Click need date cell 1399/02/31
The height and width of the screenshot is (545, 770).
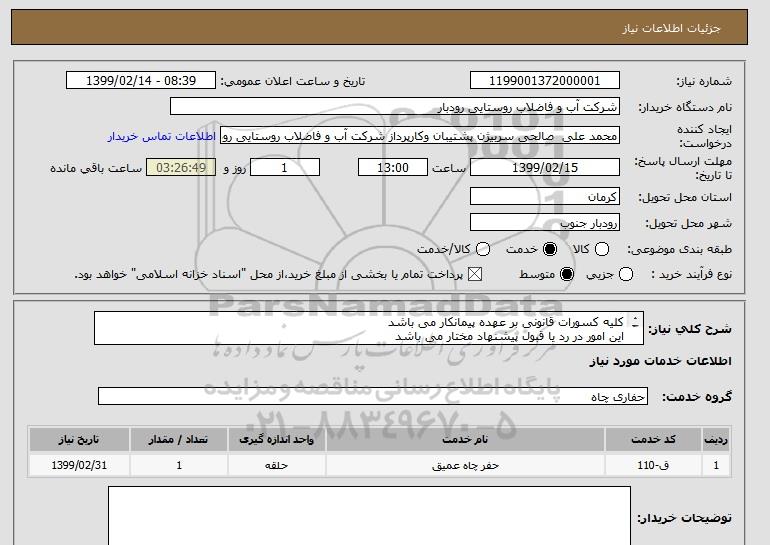click(x=79, y=465)
